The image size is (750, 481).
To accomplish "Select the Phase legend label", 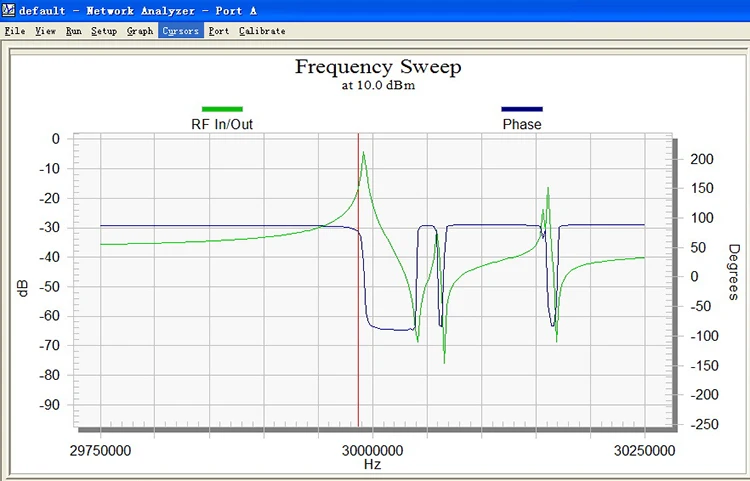I will (x=522, y=124).
